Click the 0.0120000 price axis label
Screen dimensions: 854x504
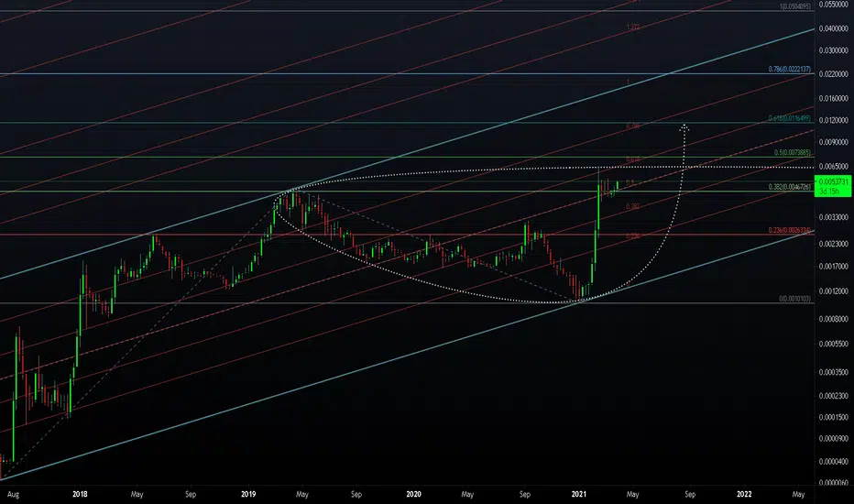coord(834,120)
